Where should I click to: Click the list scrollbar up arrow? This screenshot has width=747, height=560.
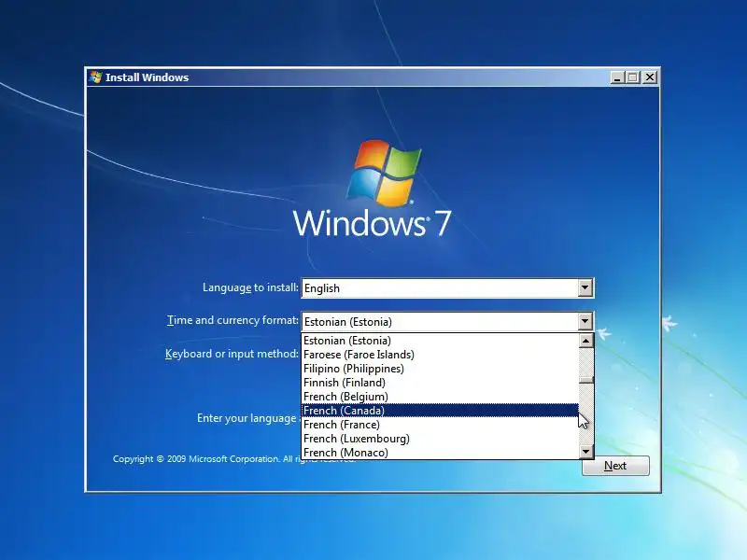click(x=586, y=341)
